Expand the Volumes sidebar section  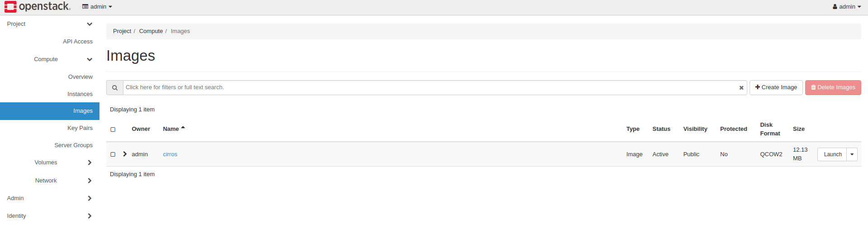point(90,163)
